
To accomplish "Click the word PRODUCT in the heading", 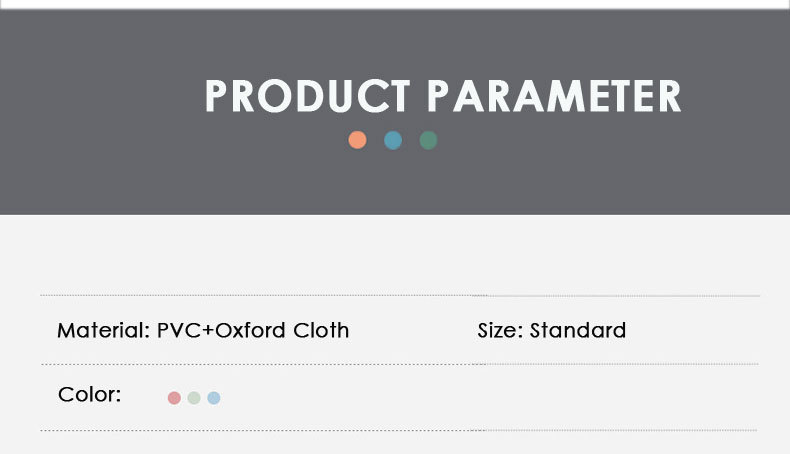I will (307, 96).
